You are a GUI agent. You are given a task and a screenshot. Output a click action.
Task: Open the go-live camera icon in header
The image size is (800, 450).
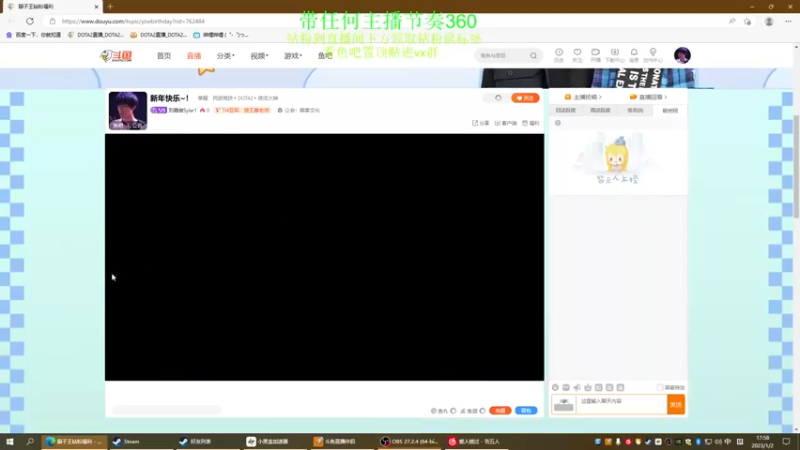tap(595, 52)
